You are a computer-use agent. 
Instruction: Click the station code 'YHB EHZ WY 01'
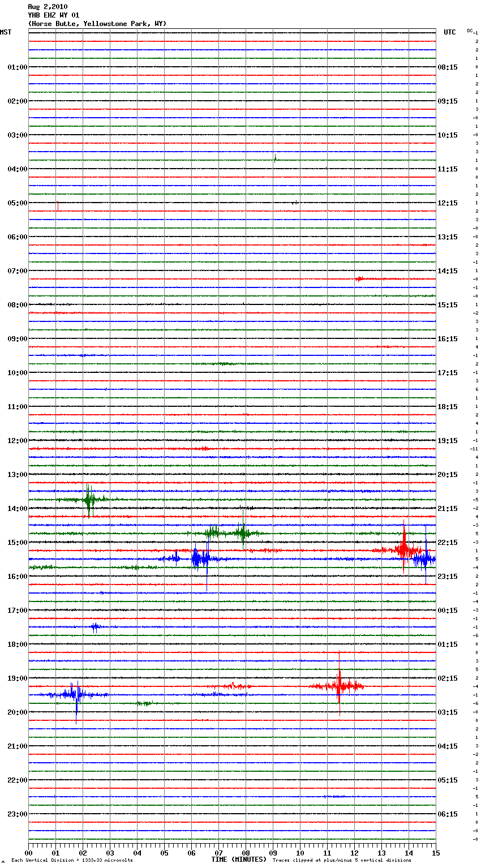54,15
